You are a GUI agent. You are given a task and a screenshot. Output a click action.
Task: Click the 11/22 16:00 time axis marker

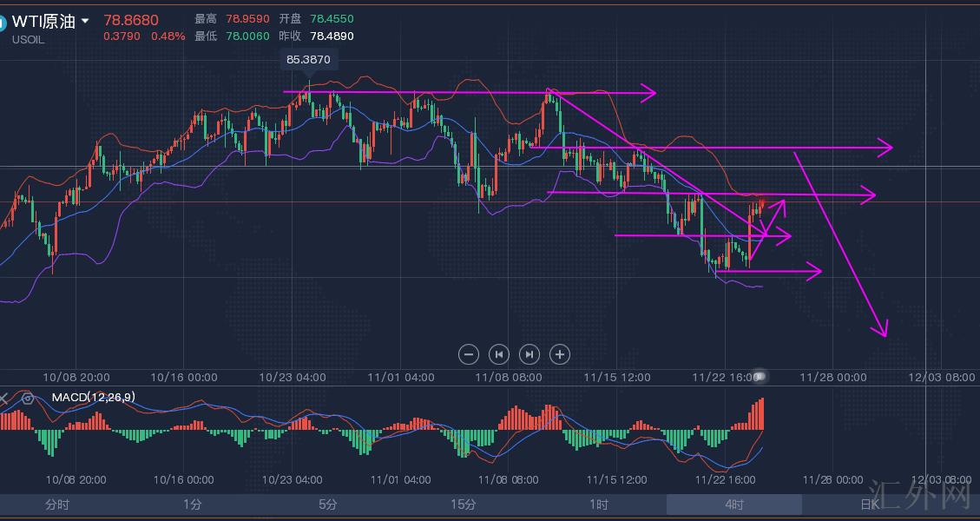coord(724,378)
